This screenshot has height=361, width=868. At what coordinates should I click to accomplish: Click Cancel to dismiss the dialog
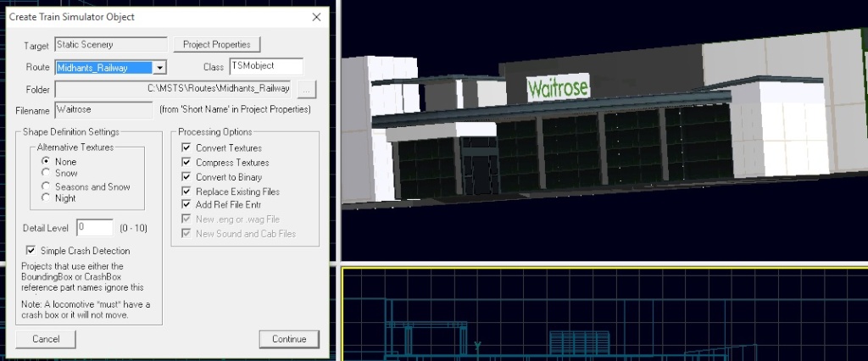tap(46, 339)
